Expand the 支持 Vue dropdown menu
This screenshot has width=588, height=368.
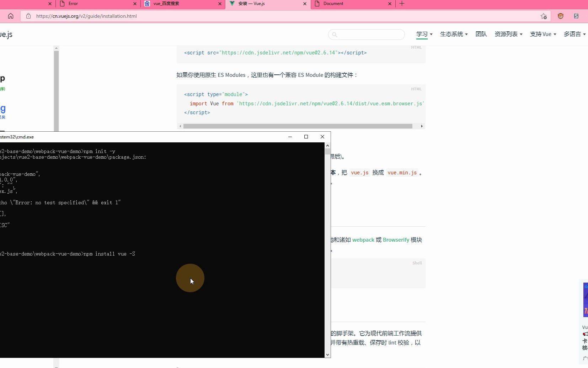point(543,34)
